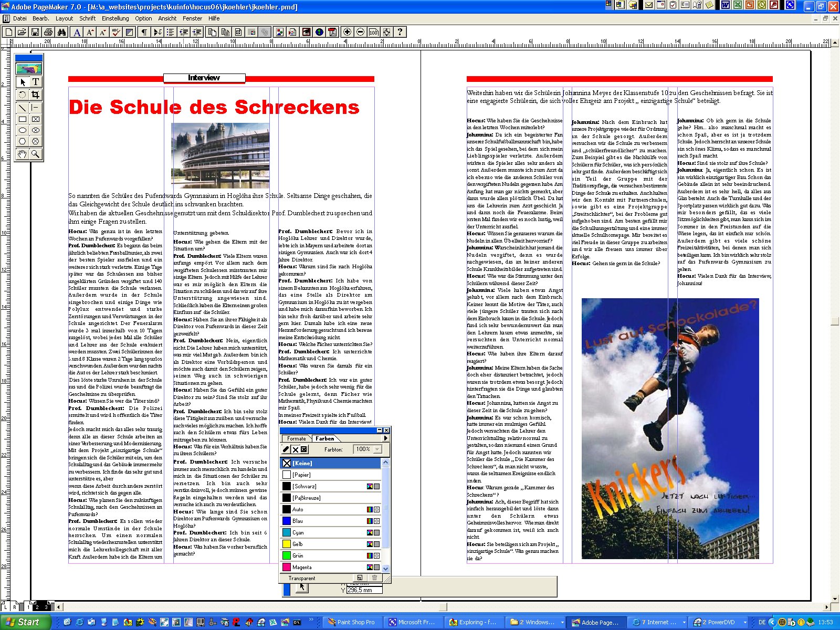This screenshot has height=630, width=840.
Task: Open the Farben palette flyout menu arrow
Action: click(x=386, y=438)
